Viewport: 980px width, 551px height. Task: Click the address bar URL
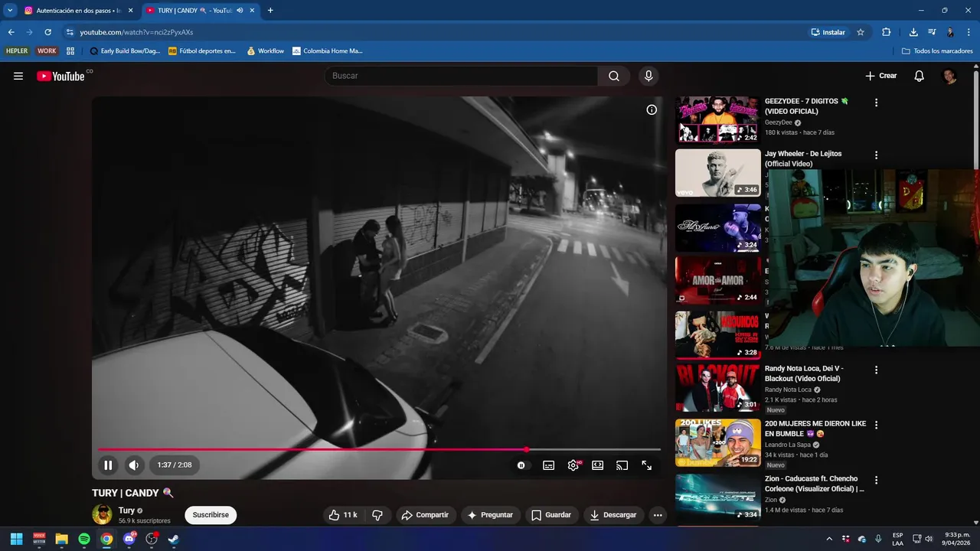tap(136, 32)
